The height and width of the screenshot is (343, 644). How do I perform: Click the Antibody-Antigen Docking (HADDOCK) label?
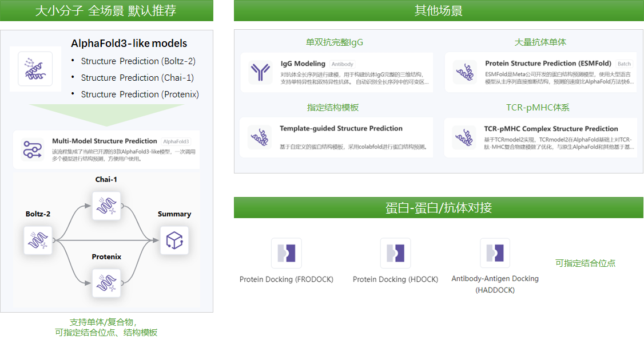click(495, 284)
